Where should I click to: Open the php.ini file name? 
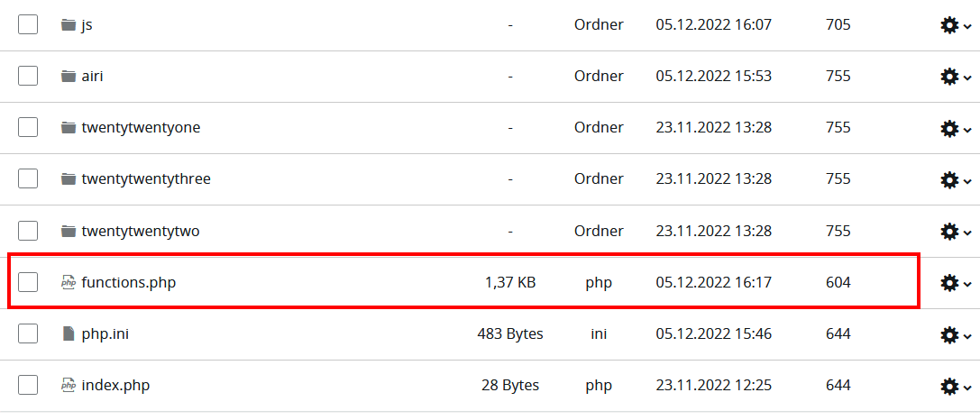point(105,333)
